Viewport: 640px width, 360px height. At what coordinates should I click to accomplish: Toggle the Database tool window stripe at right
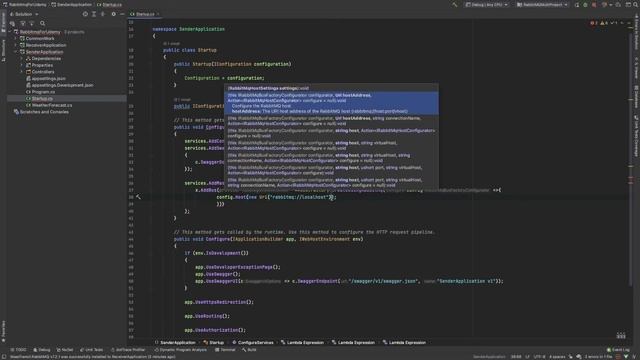[x=636, y=96]
